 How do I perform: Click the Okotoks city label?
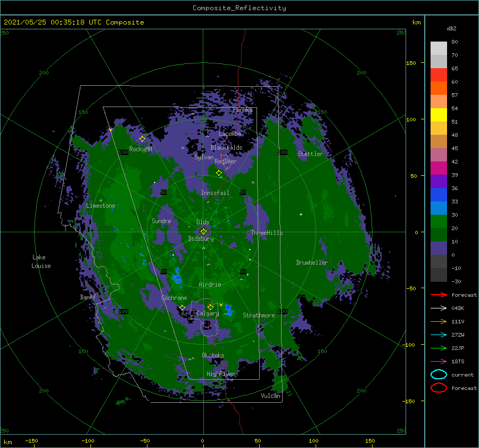pos(213,355)
